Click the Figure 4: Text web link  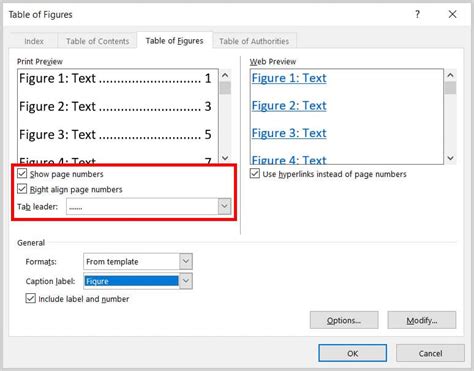tap(289, 160)
